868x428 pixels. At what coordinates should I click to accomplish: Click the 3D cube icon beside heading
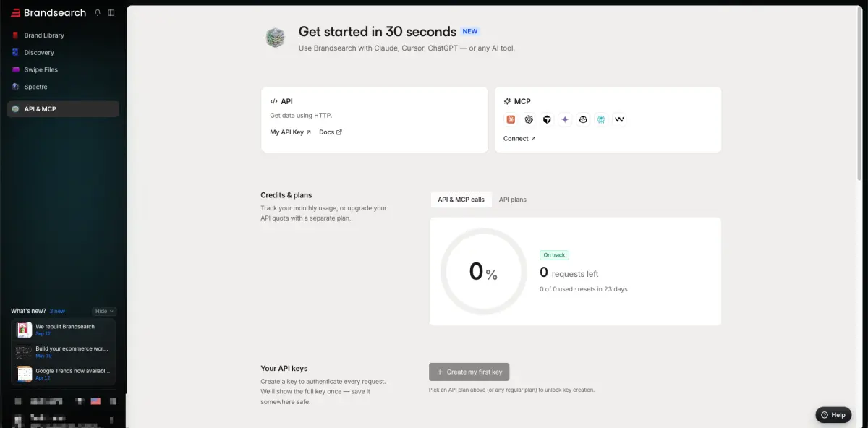(x=276, y=38)
